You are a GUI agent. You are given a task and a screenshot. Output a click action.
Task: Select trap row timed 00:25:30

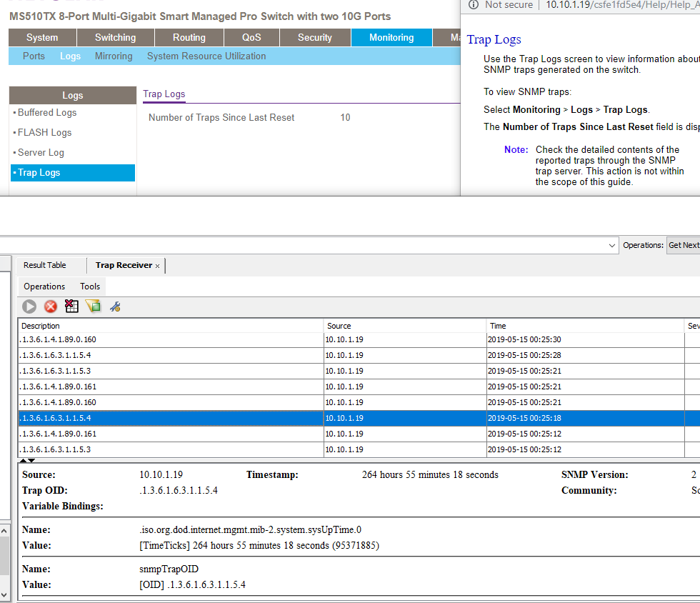(359, 340)
